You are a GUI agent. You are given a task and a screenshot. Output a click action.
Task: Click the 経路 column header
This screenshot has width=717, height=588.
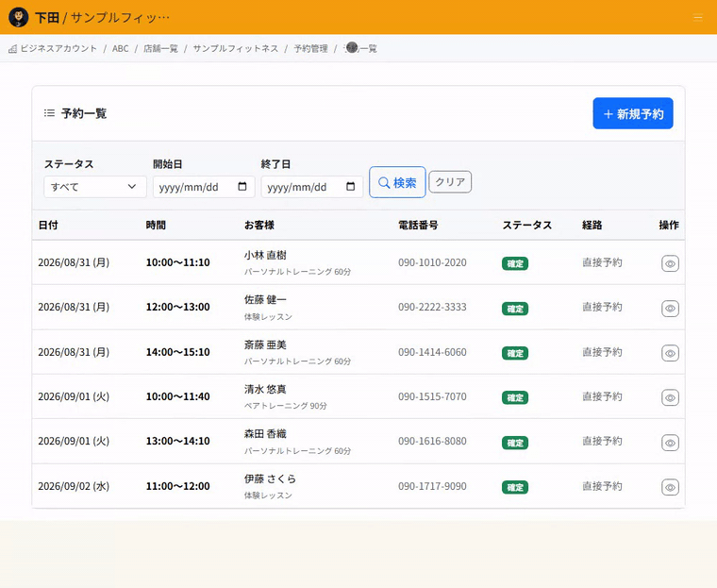pos(592,225)
